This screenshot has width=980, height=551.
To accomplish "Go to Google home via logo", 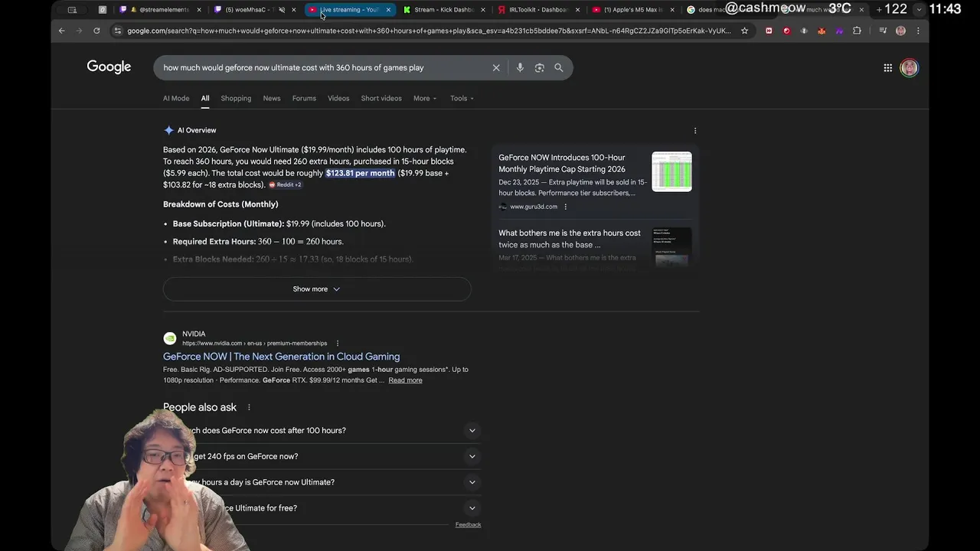I will point(109,67).
